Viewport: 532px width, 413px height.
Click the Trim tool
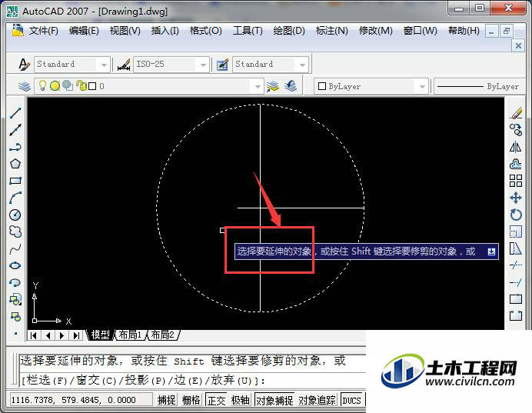(x=516, y=265)
